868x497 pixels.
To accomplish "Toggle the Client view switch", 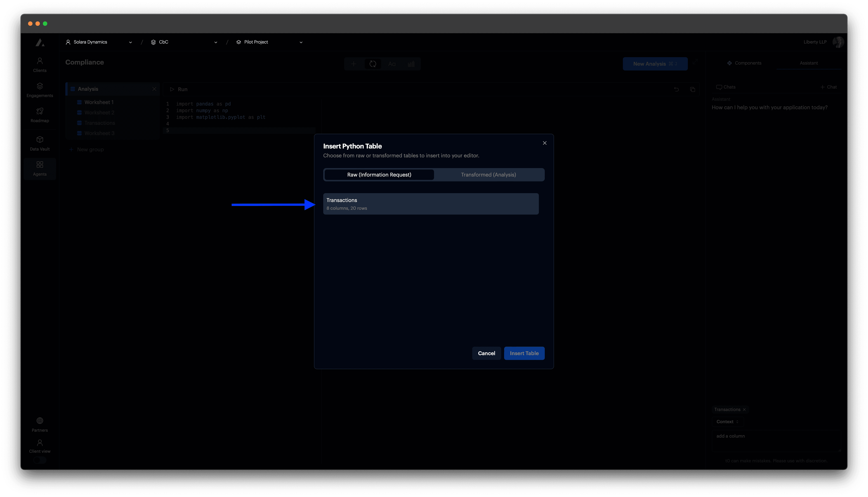I will click(40, 460).
